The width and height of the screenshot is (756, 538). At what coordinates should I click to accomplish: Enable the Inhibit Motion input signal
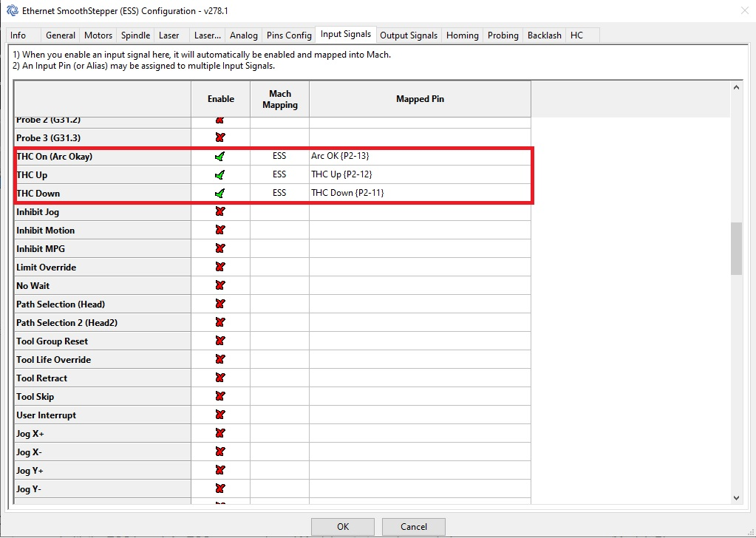[220, 230]
